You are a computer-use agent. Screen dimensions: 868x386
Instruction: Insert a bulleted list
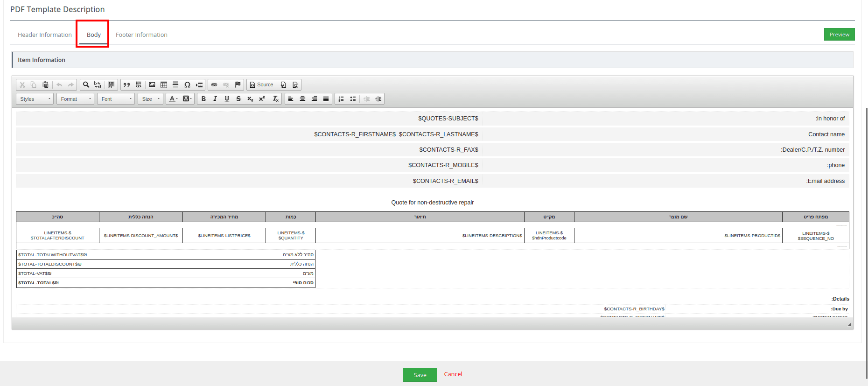[x=353, y=98]
